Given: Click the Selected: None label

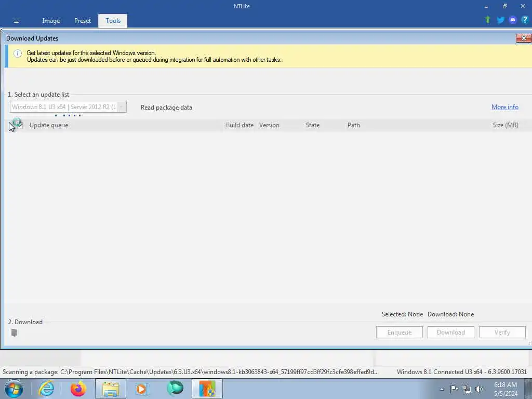Looking at the screenshot, I should click(402, 314).
